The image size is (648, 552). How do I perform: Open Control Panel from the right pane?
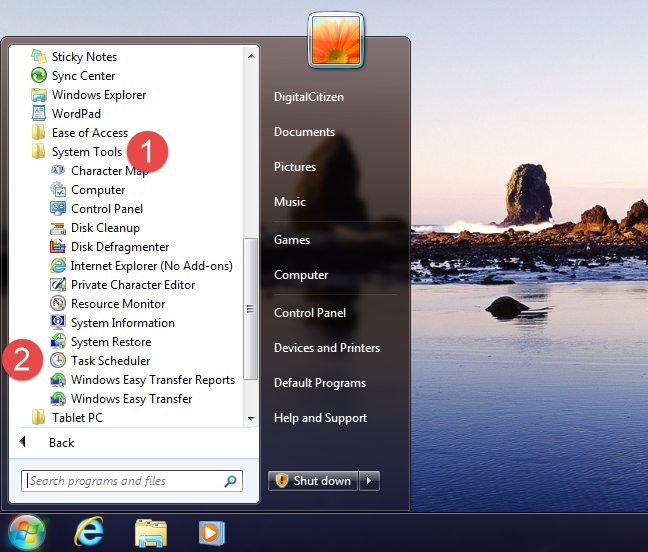pyautogui.click(x=310, y=313)
